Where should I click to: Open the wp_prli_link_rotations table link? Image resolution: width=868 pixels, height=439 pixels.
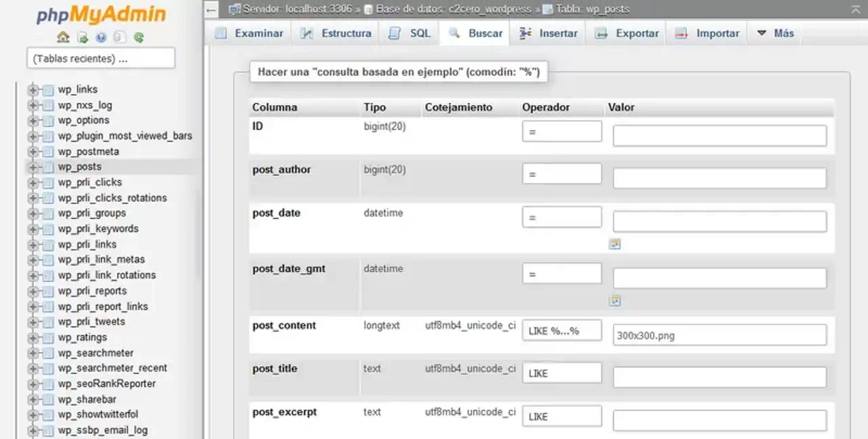pos(107,275)
